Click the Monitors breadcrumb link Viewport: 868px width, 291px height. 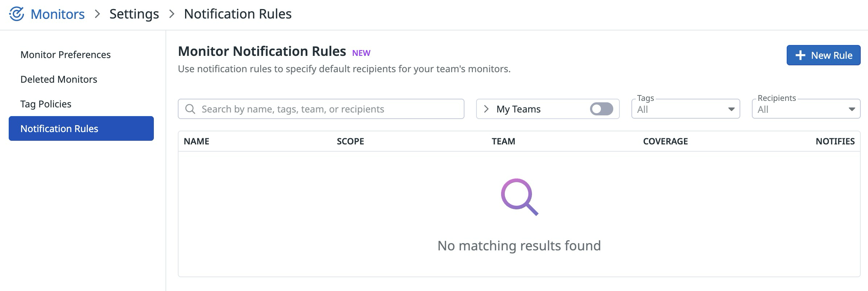click(57, 14)
